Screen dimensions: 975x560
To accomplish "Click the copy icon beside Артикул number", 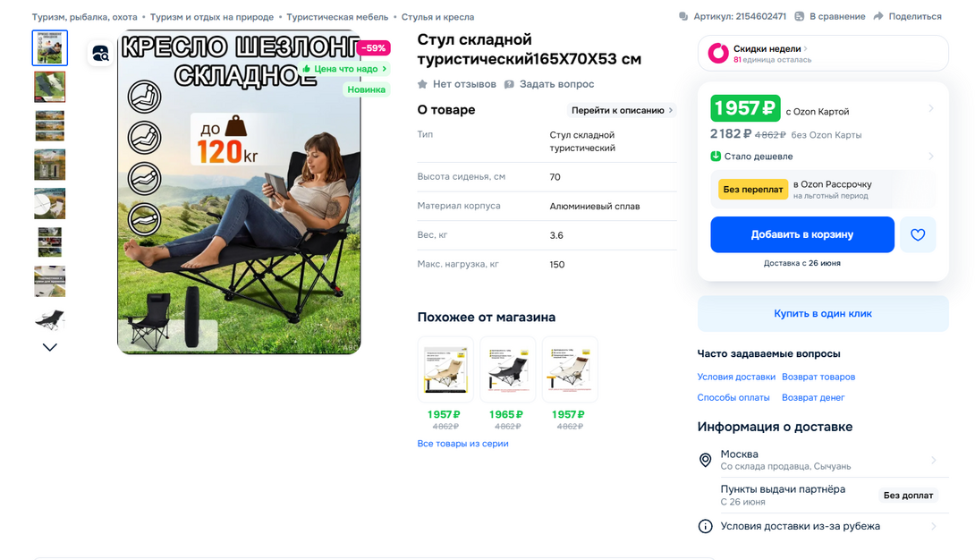I will click(683, 17).
